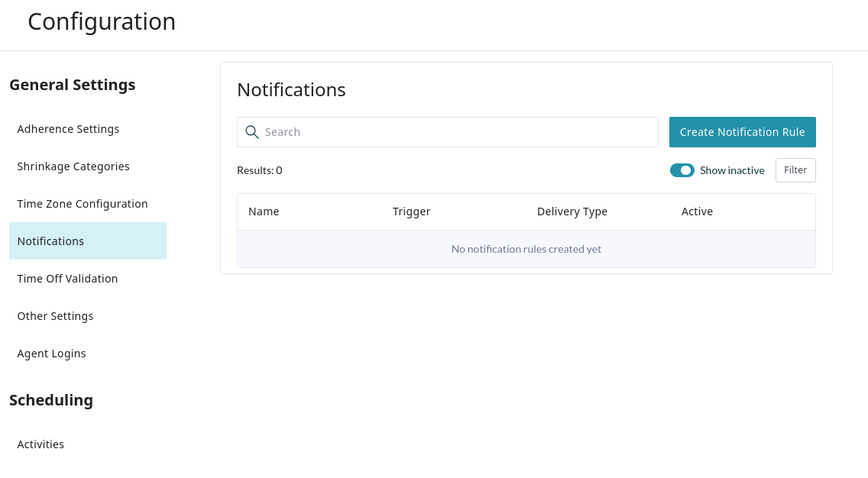Click the Show inactive label text
The height and width of the screenshot is (478, 868).
pos(731,170)
